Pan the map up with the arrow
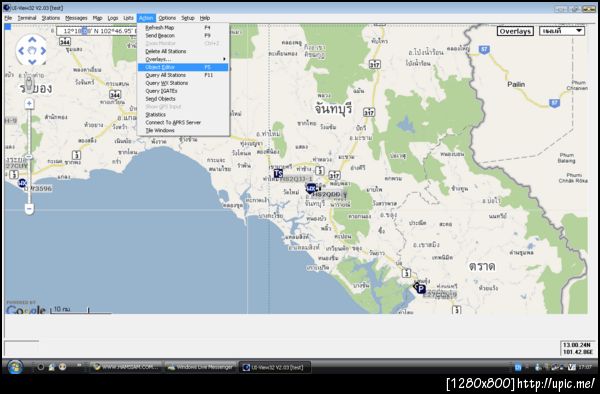Viewport: 600px width, 394px height. click(32, 40)
